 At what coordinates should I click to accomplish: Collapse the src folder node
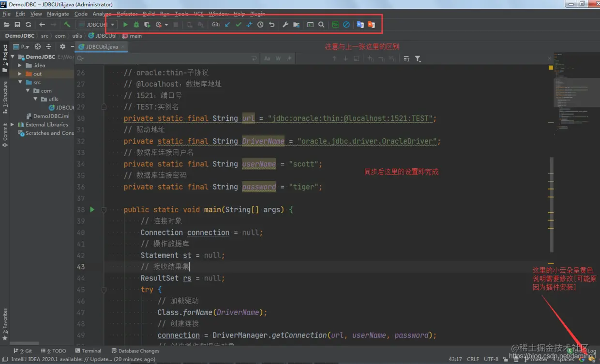[20, 82]
